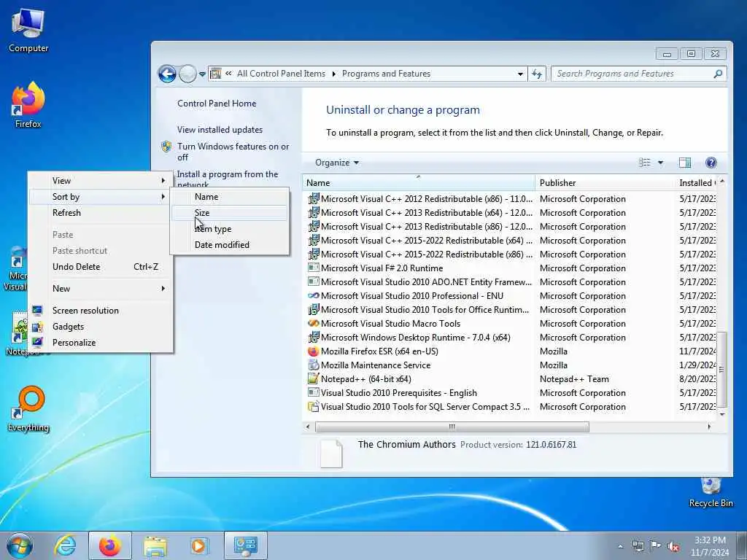Toggle the preview pane icon
This screenshot has width=747, height=560.
click(684, 163)
